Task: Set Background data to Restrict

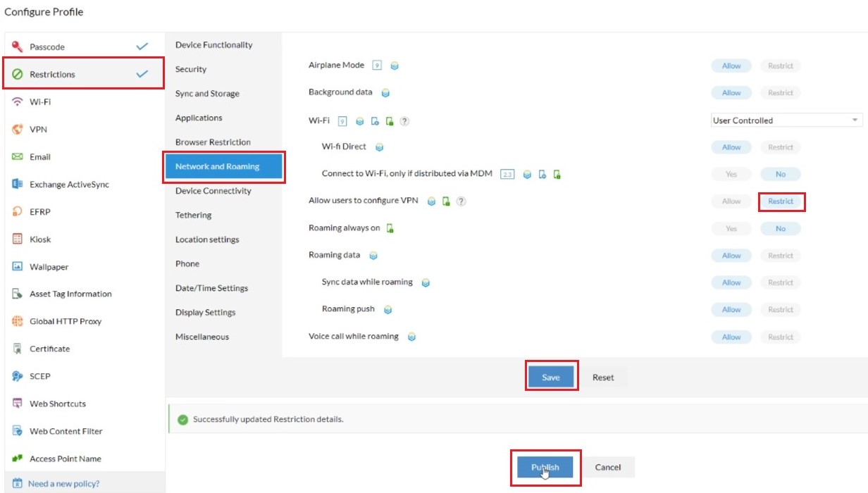Action: (x=781, y=93)
